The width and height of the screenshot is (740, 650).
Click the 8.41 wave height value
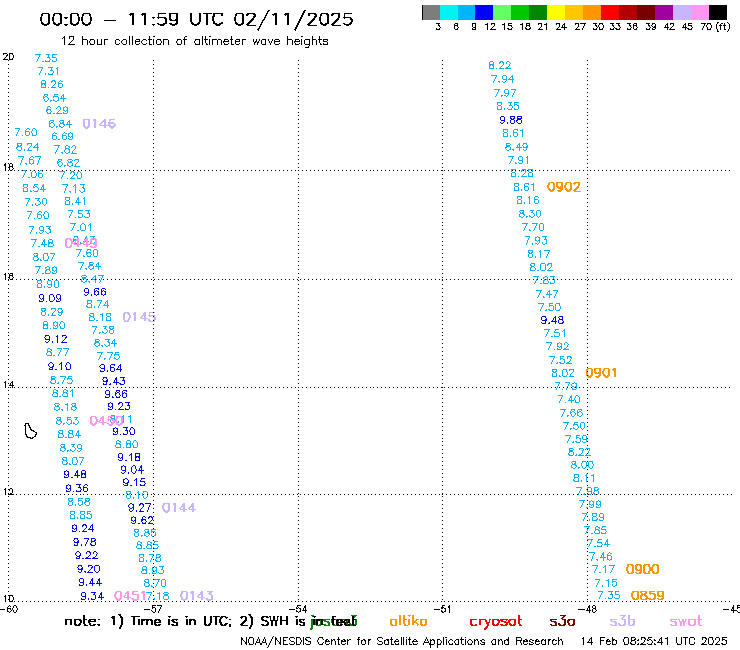coord(76,201)
